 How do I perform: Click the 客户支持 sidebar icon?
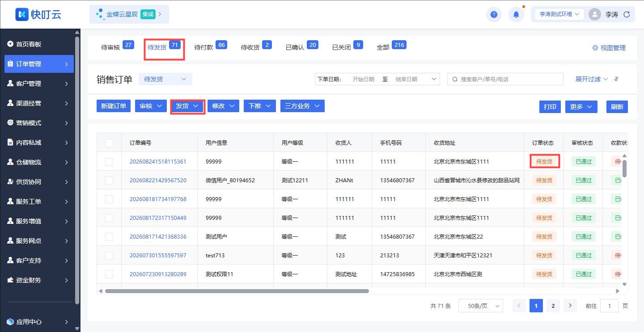[10, 261]
